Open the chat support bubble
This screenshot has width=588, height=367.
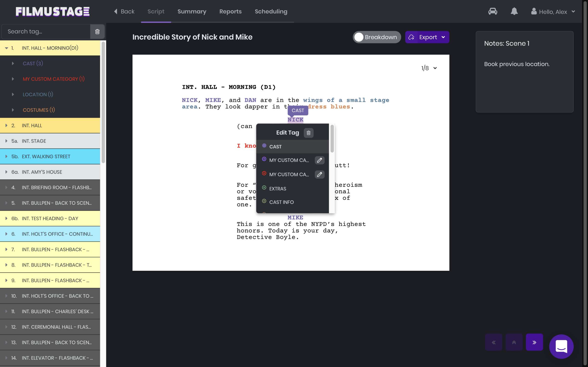click(561, 347)
